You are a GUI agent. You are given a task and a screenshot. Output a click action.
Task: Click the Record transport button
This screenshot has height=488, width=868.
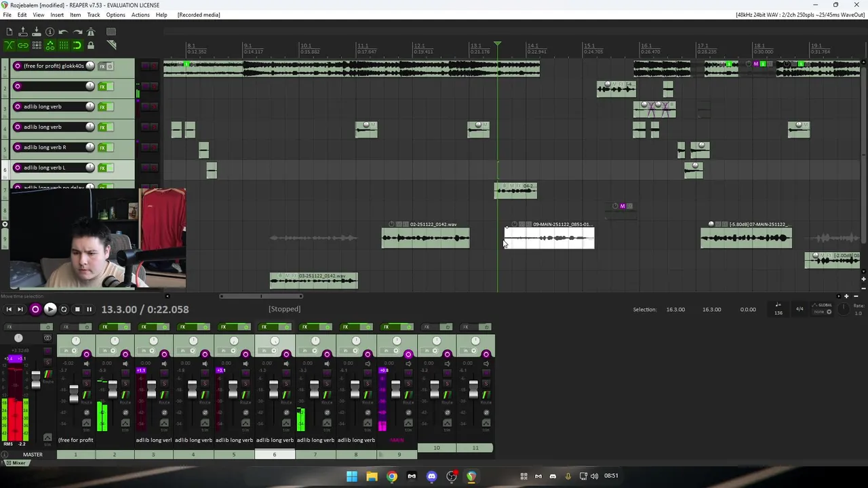click(35, 309)
